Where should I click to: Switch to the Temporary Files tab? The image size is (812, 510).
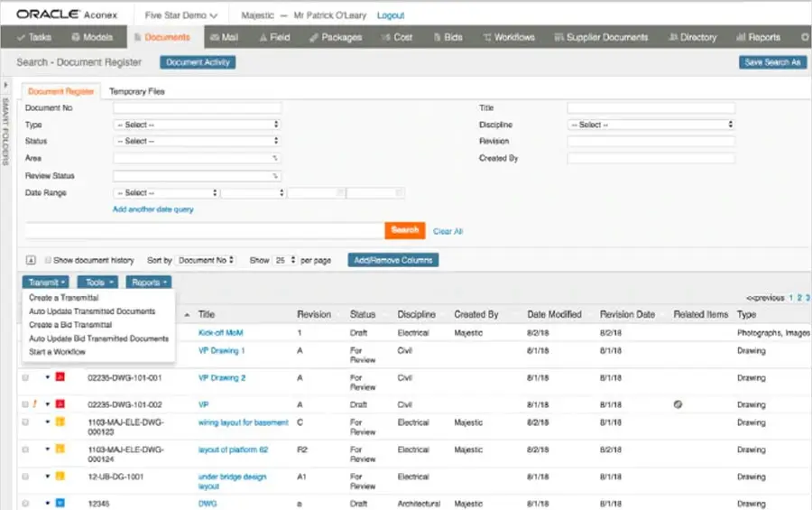(137, 91)
